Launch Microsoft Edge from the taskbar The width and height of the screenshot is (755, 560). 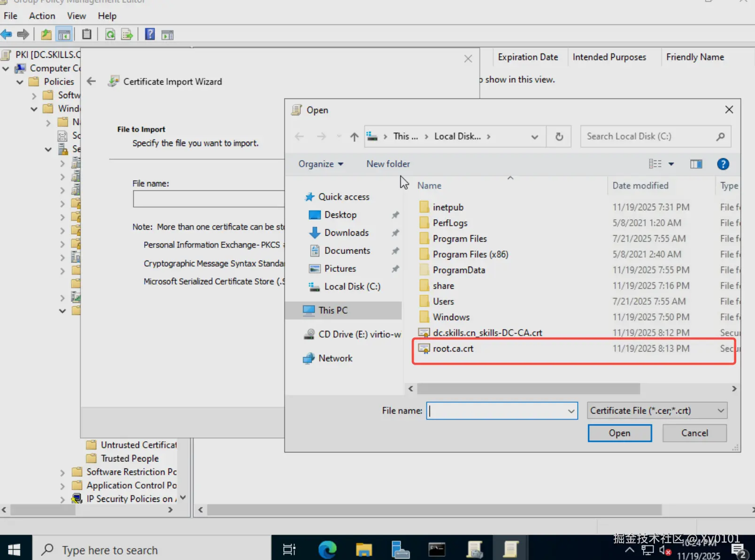(327, 549)
